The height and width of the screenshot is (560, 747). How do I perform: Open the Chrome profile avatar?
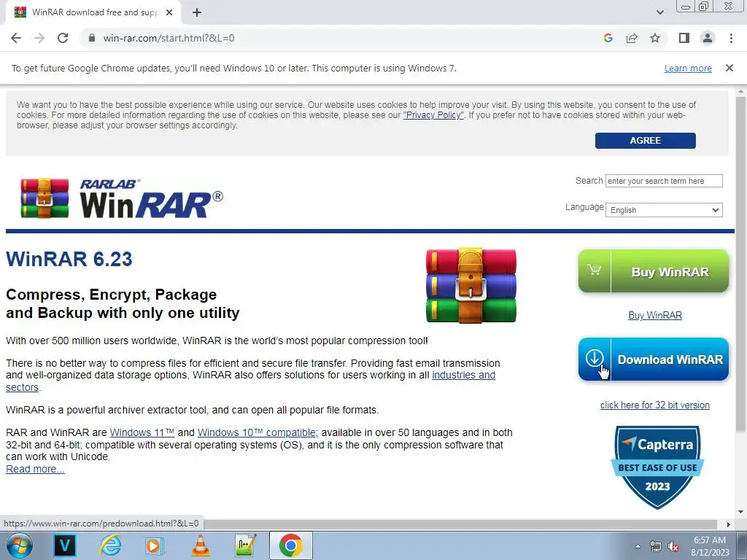click(x=708, y=38)
